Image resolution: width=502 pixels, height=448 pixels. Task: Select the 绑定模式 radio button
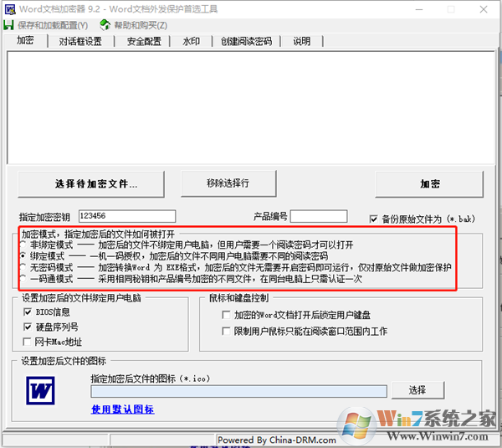[23, 256]
